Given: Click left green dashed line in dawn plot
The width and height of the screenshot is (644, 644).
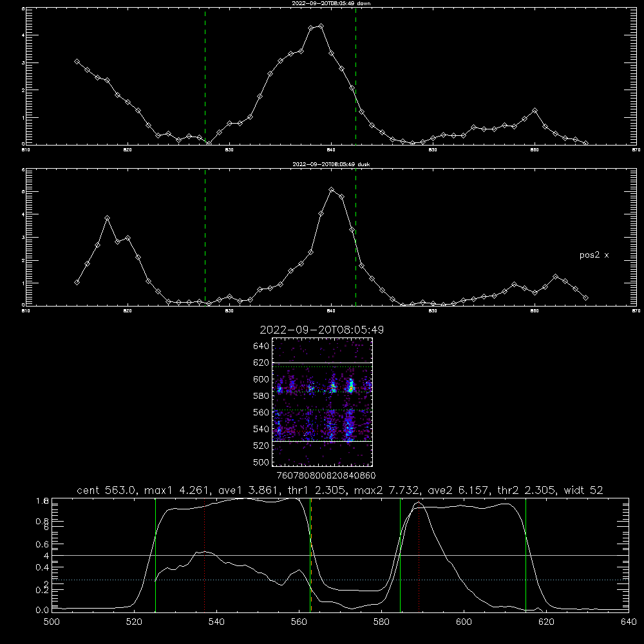Looking at the screenshot, I should (205, 77).
